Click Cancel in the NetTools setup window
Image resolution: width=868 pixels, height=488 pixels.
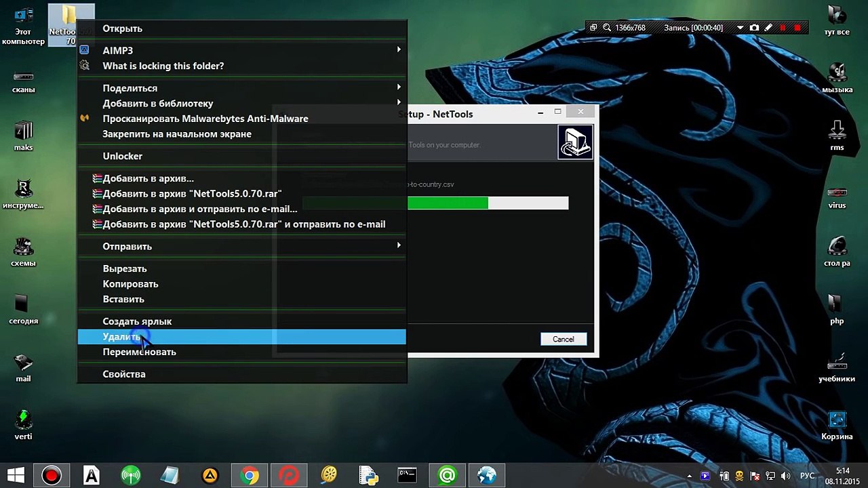pyautogui.click(x=563, y=339)
